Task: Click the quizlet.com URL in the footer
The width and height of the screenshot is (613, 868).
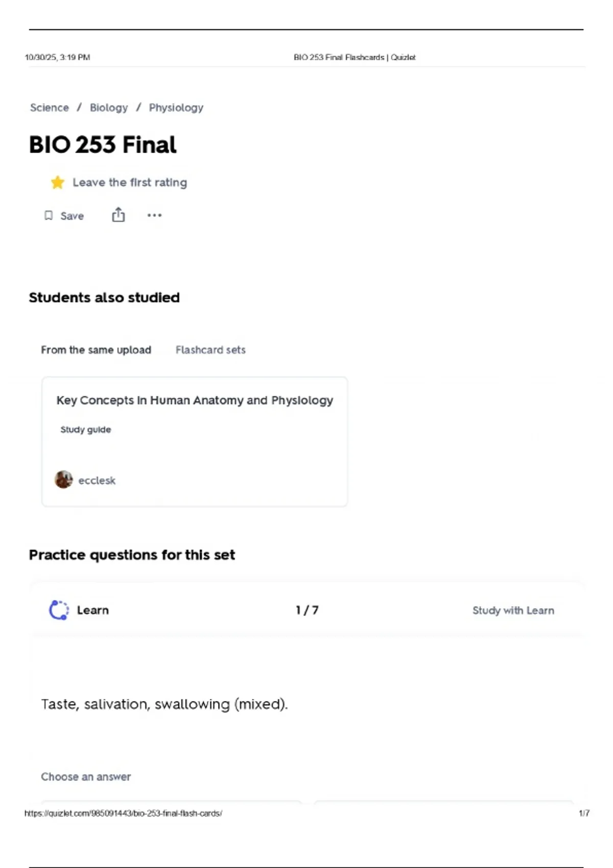Action: click(x=123, y=813)
